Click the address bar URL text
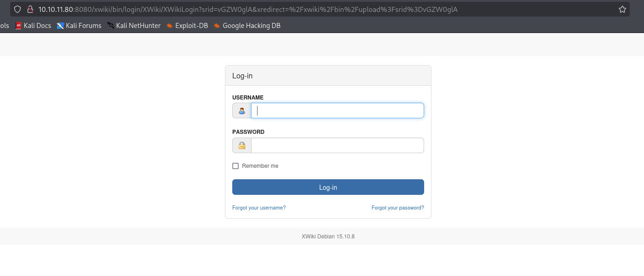The height and width of the screenshot is (276, 644). (248, 9)
